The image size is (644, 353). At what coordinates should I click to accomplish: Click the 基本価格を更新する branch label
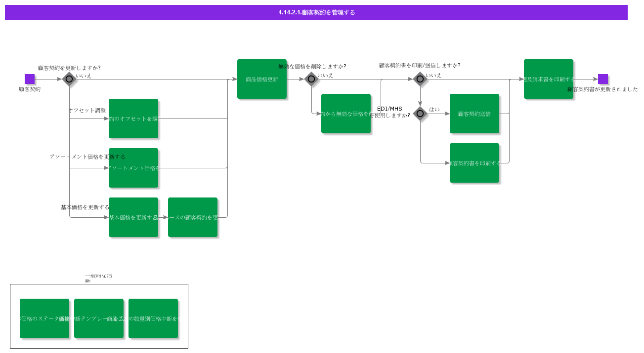click(x=85, y=207)
